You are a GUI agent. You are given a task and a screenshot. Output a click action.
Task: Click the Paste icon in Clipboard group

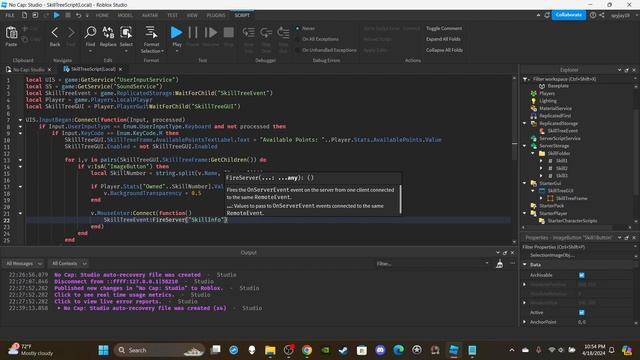[x=11, y=33]
